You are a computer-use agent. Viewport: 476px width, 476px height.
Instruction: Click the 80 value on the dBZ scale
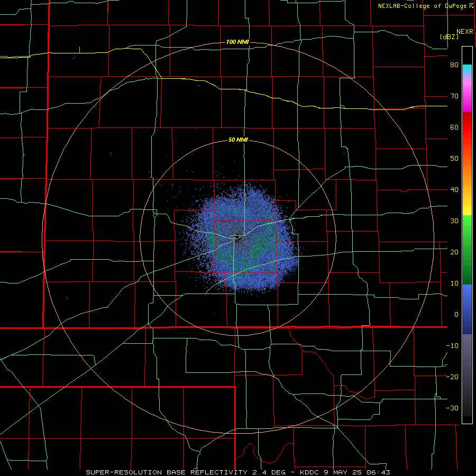[x=454, y=65]
